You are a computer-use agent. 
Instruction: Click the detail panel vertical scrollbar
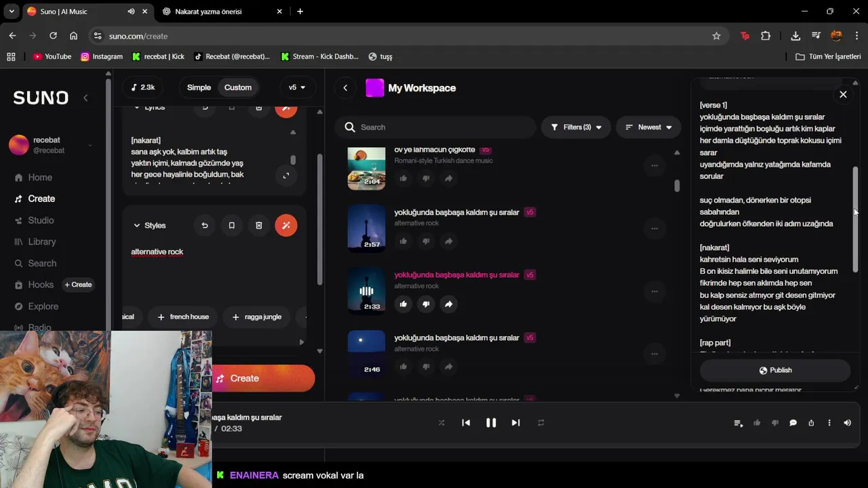[856, 220]
